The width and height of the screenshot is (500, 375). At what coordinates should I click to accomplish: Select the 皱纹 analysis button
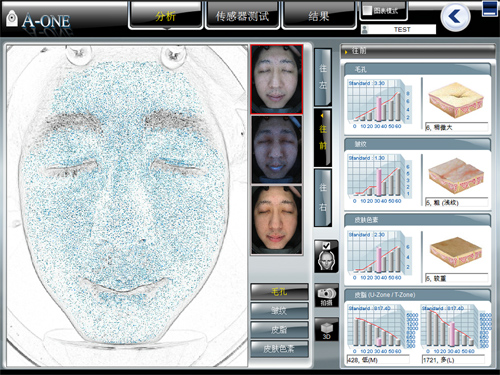[279, 311]
